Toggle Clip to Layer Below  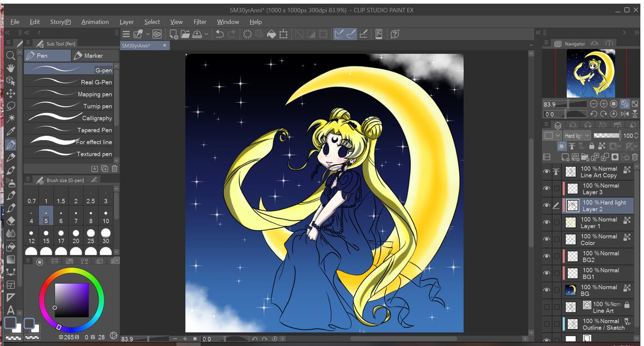tap(561, 146)
